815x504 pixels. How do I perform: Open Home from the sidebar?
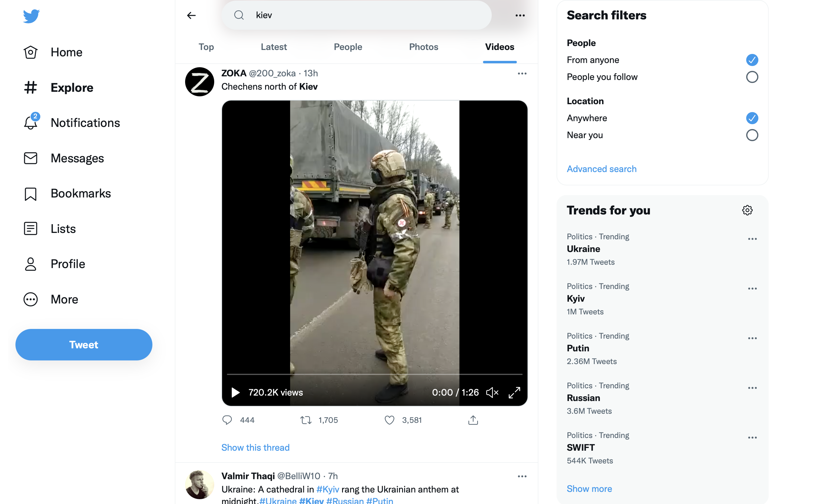[66, 52]
